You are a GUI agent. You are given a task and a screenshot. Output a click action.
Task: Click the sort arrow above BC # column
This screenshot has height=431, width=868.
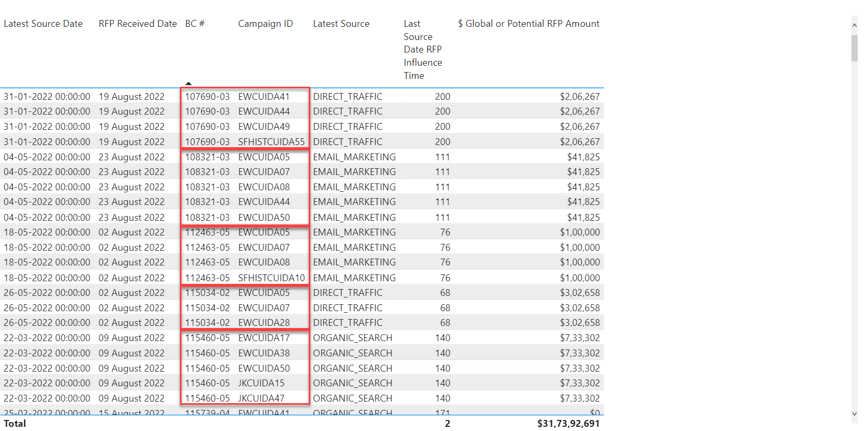pos(188,84)
